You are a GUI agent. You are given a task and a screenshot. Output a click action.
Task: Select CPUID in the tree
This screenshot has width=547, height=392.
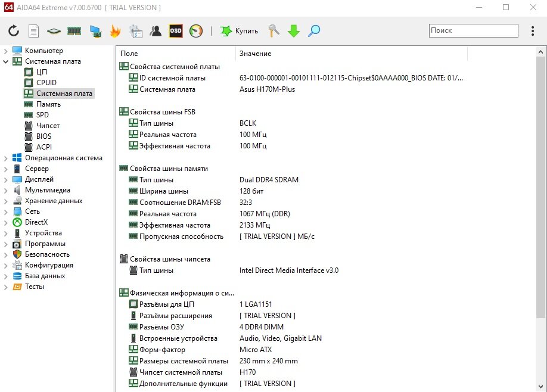point(46,83)
